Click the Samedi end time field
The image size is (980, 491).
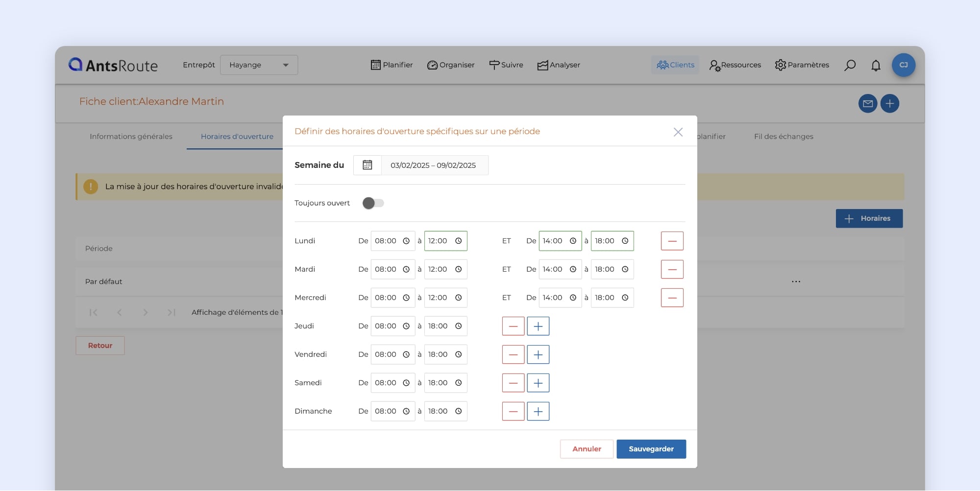(439, 383)
